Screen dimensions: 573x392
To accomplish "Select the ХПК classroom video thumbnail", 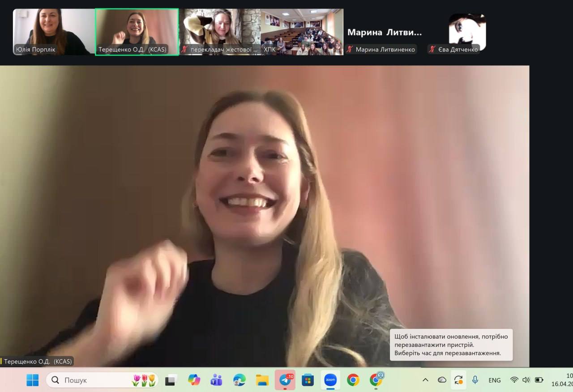I will (302, 31).
